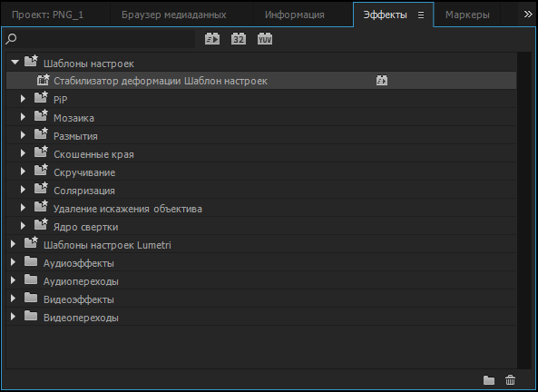
Task: Click the Видеоэффекты folder icon
Action: click(x=31, y=298)
